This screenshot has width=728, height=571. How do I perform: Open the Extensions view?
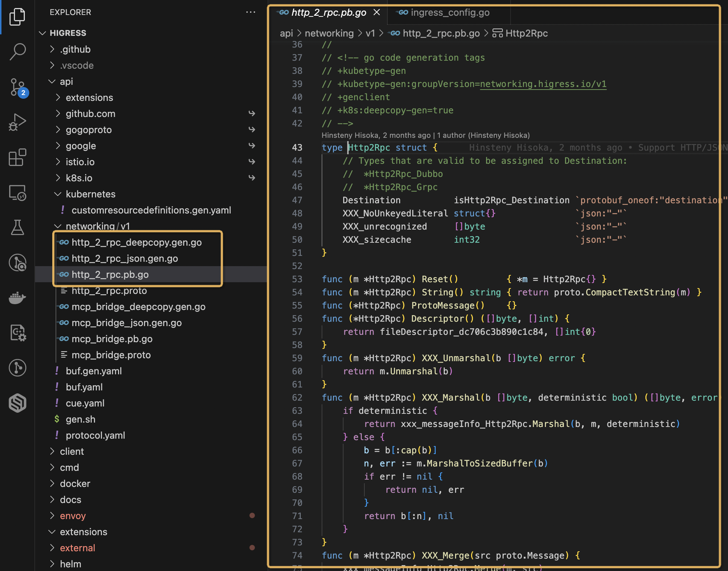[17, 157]
